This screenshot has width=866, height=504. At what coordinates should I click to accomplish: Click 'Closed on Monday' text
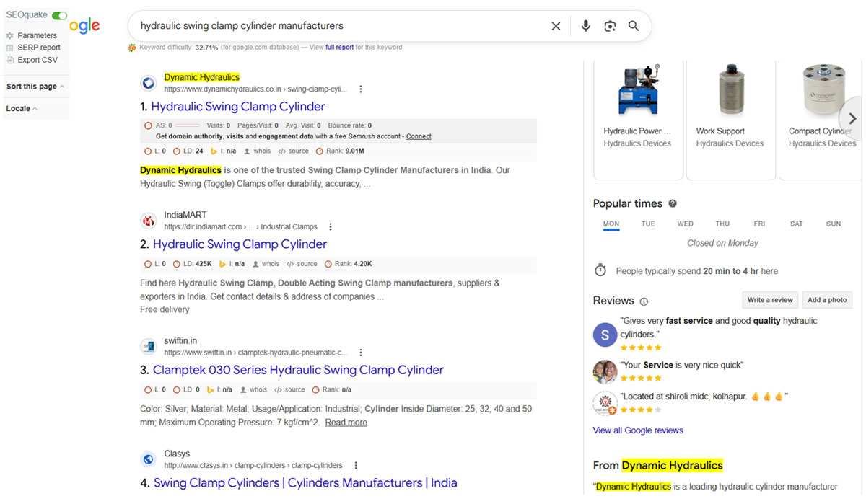(722, 243)
